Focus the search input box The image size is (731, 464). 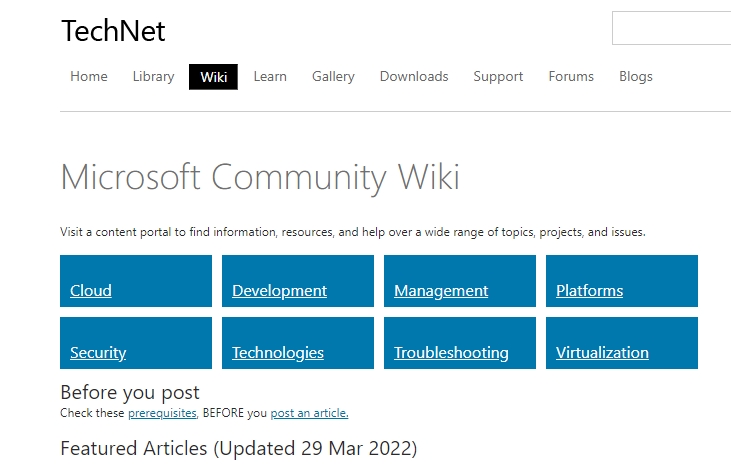pos(671,28)
